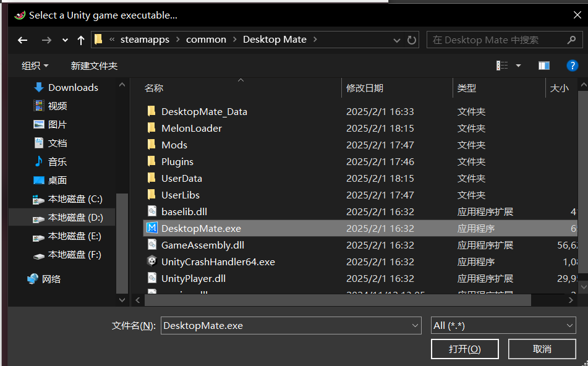
Task: Expand the address bar history dropdown
Action: click(x=397, y=40)
